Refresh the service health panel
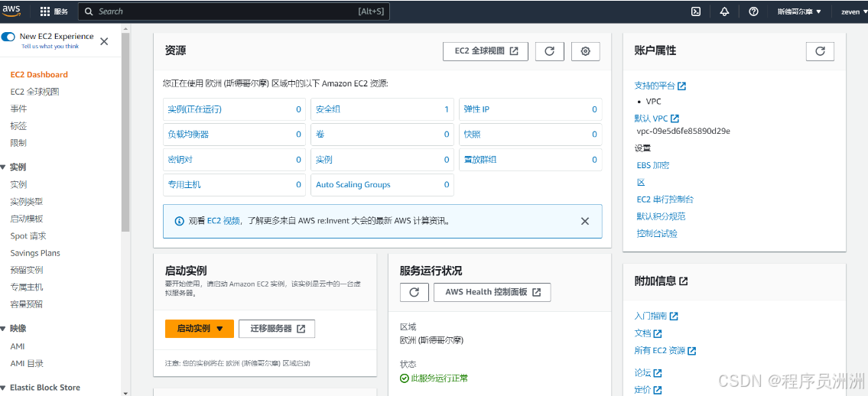 [414, 292]
